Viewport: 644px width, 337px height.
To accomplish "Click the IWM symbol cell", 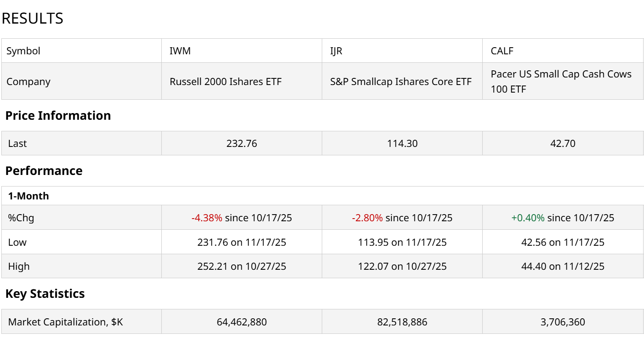I will (180, 51).
